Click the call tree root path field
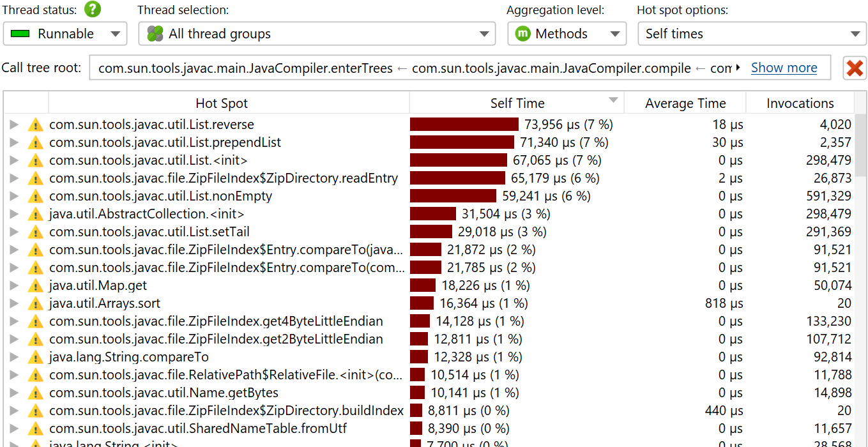The height and width of the screenshot is (447, 868). pos(460,68)
